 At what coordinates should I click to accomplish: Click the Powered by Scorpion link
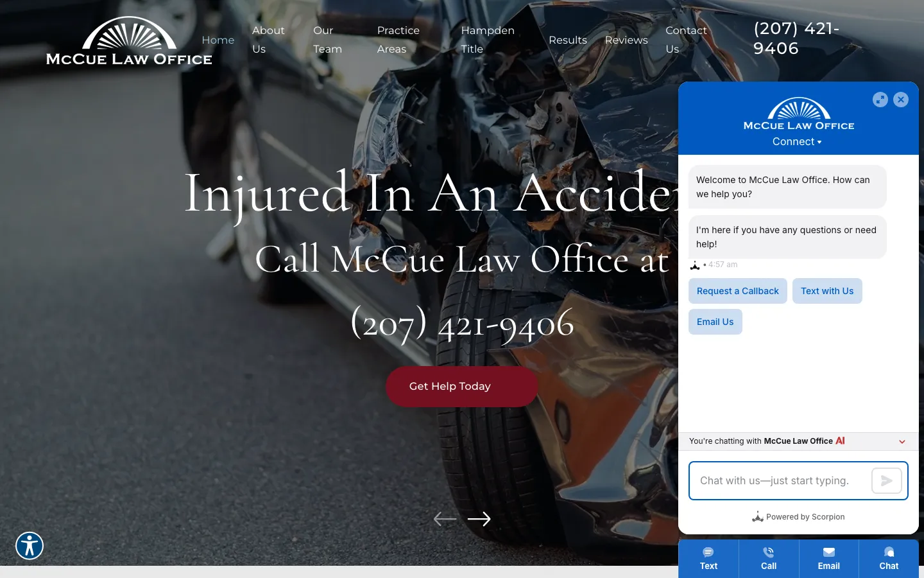pyautogui.click(x=798, y=517)
